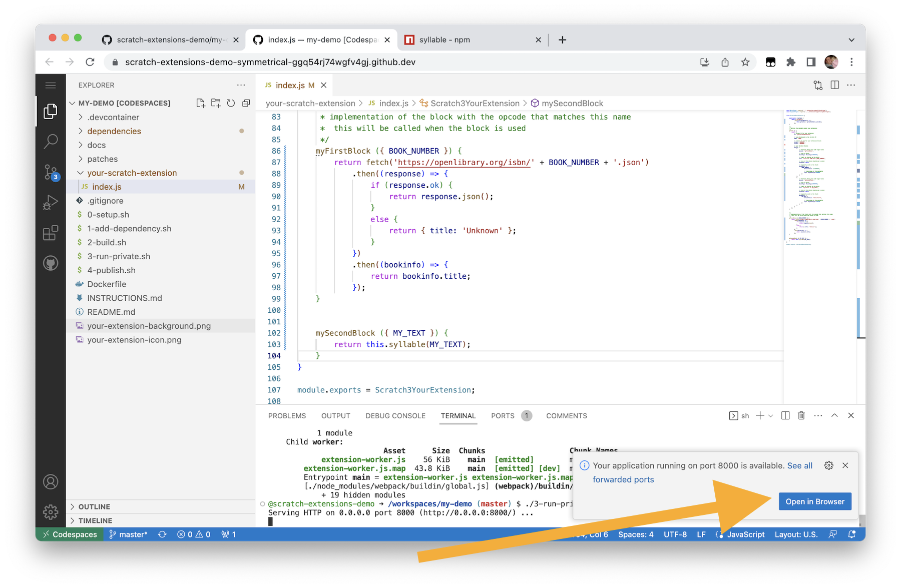Viewport: 901px width, 588px height.
Task: Open Source Control showing 3 pending changes
Action: (x=51, y=172)
